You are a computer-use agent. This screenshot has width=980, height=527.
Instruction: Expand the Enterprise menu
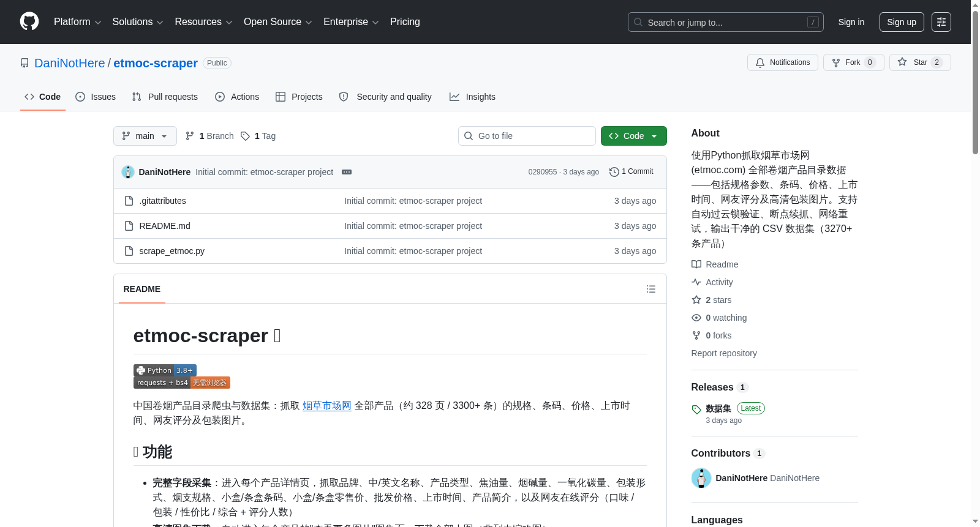[351, 22]
